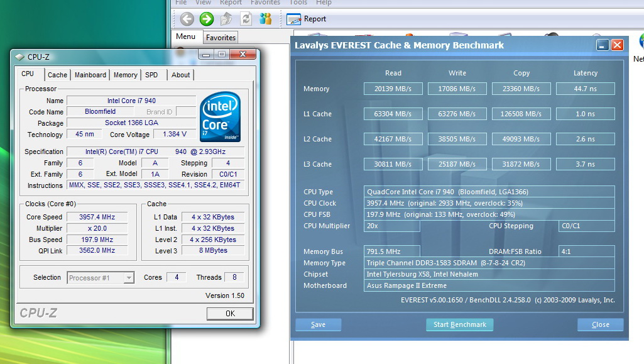The width and height of the screenshot is (644, 364).
Task: Minimize the CPU-Z window
Action: tap(206, 55)
